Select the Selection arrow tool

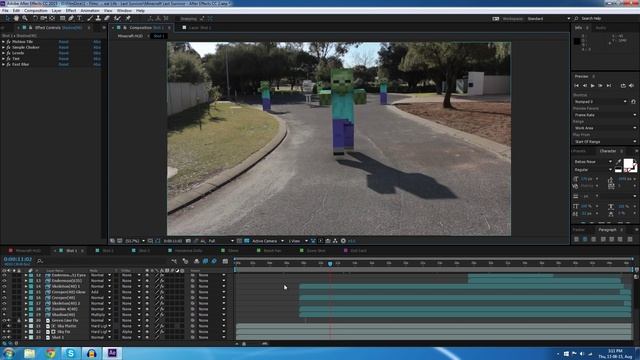7,18
